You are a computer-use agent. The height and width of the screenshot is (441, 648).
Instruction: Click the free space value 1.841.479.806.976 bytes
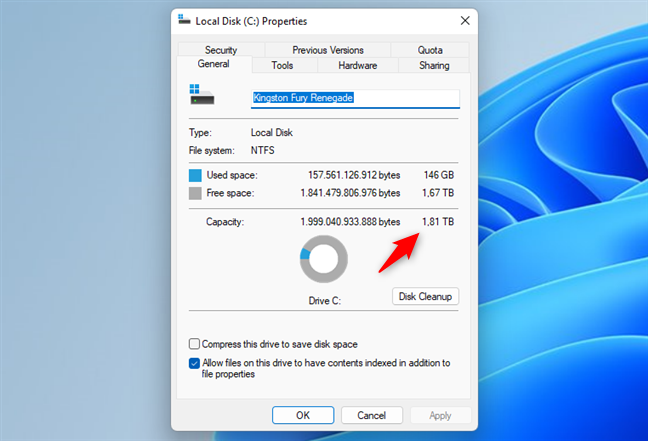point(350,193)
